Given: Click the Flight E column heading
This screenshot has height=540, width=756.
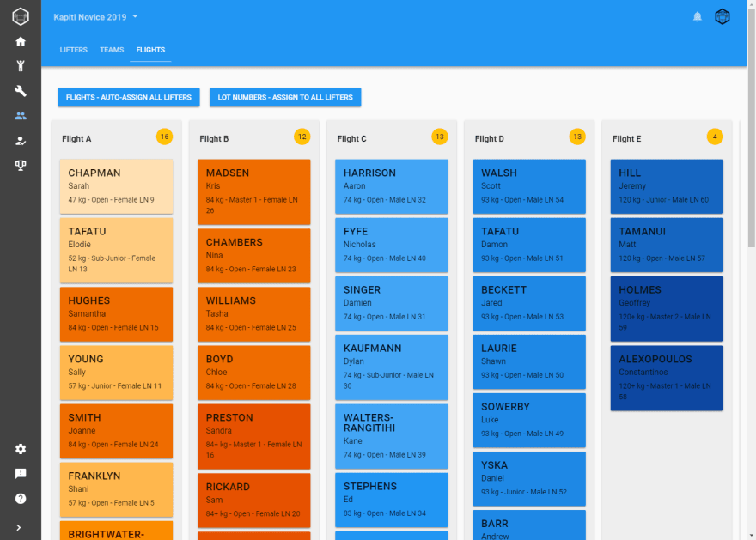Looking at the screenshot, I should coord(627,139).
